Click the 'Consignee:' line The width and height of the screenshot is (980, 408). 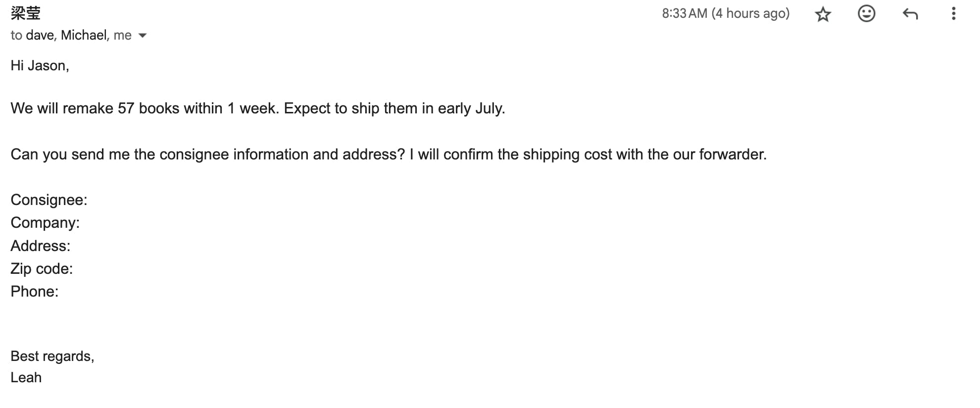(49, 200)
